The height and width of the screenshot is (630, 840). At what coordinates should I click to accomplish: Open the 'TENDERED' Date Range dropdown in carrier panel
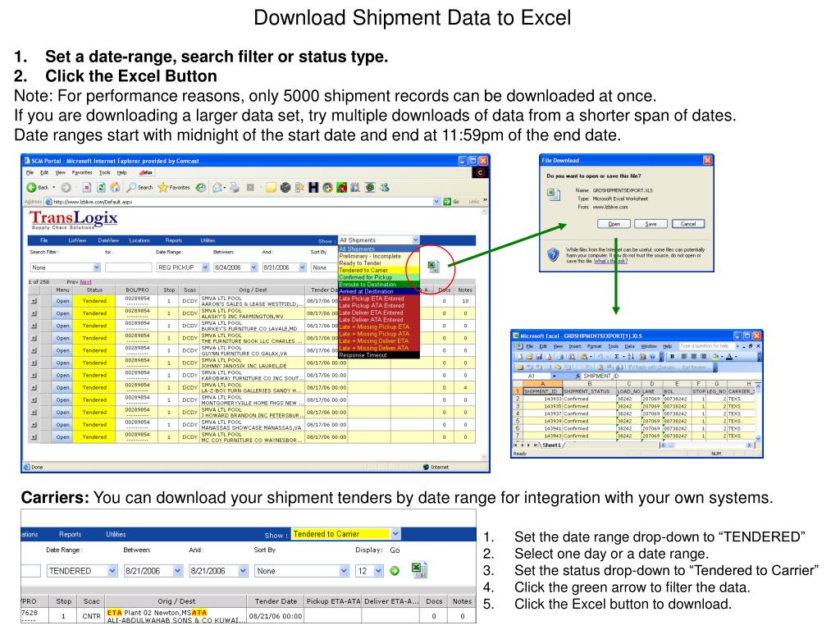[x=112, y=571]
